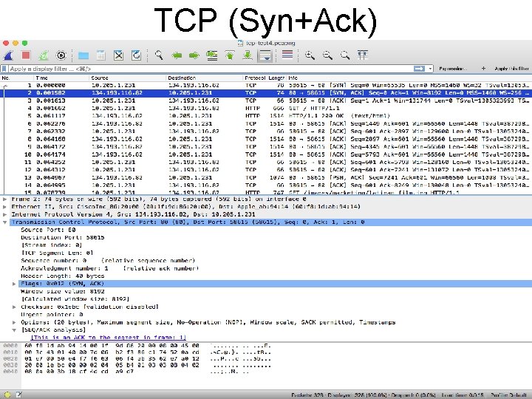This screenshot has width=532, height=399.
Task: Select the Header Length: 40 bytes field
Action: coord(62,276)
